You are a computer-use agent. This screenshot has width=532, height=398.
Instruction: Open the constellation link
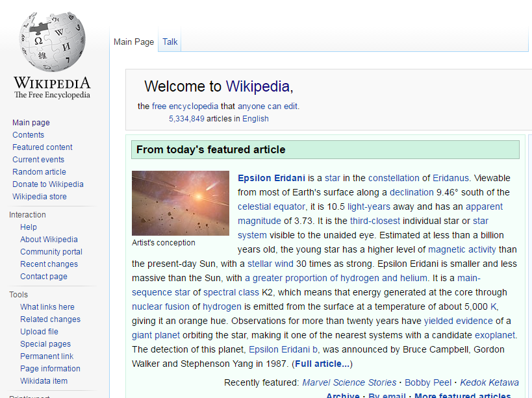(x=394, y=178)
